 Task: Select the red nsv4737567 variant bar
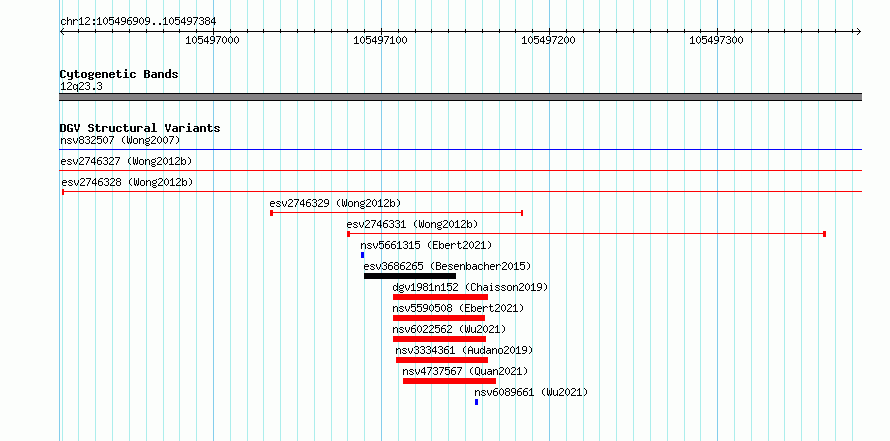(x=450, y=381)
